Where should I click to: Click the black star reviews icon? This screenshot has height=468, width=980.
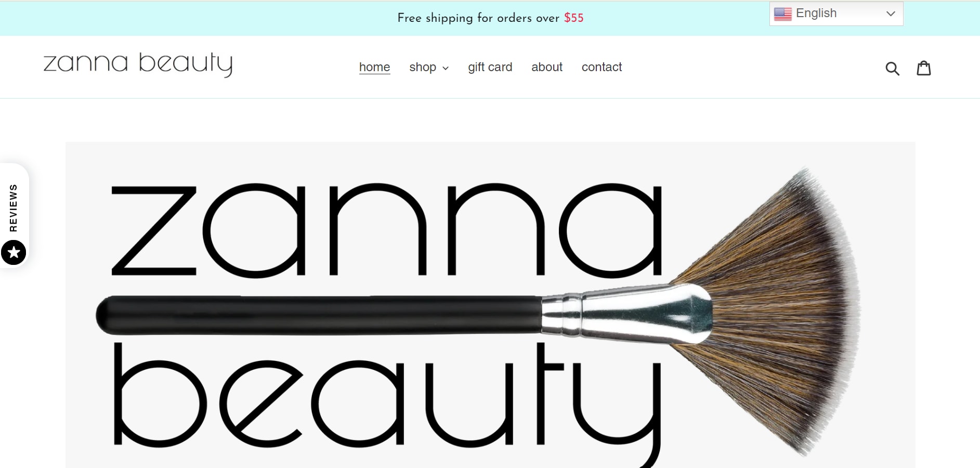(14, 252)
